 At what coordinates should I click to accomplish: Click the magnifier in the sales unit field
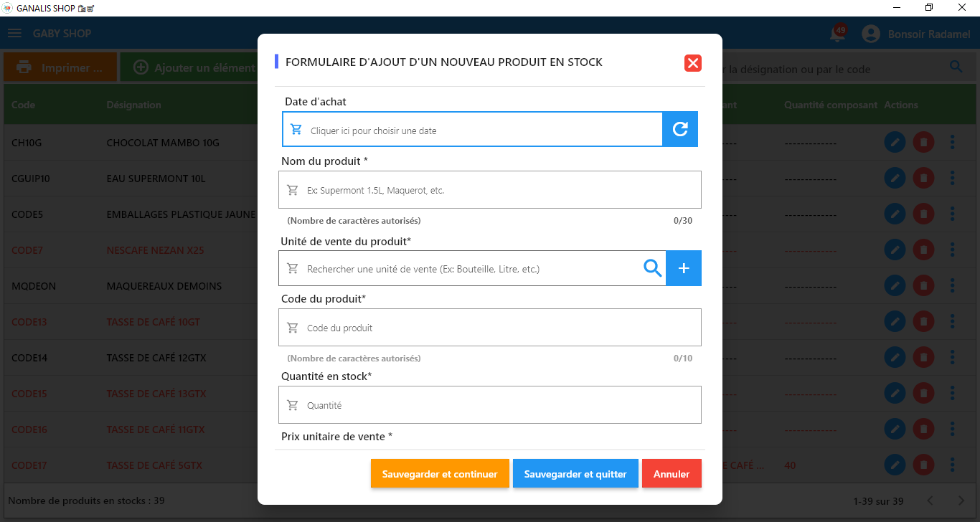click(x=652, y=268)
